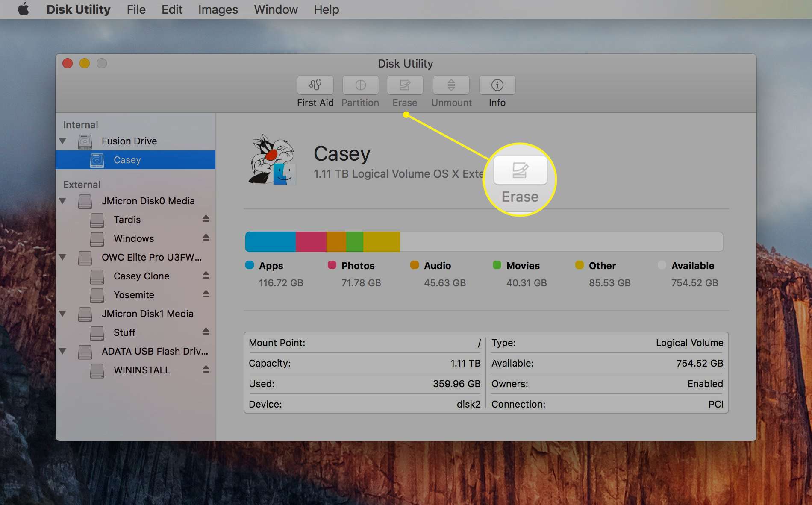Click the Stuff volume icon
Viewport: 812px width, 505px height.
97,333
